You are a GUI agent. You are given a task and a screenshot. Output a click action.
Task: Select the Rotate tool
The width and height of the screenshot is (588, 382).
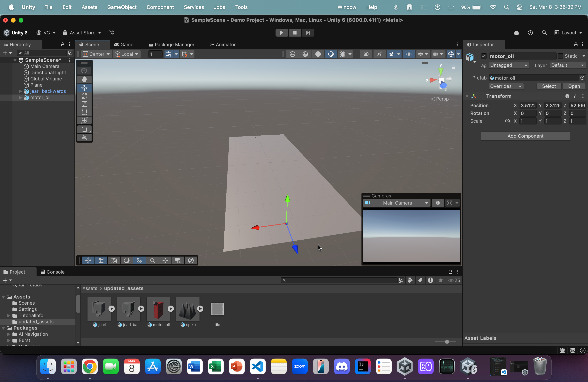coord(84,96)
